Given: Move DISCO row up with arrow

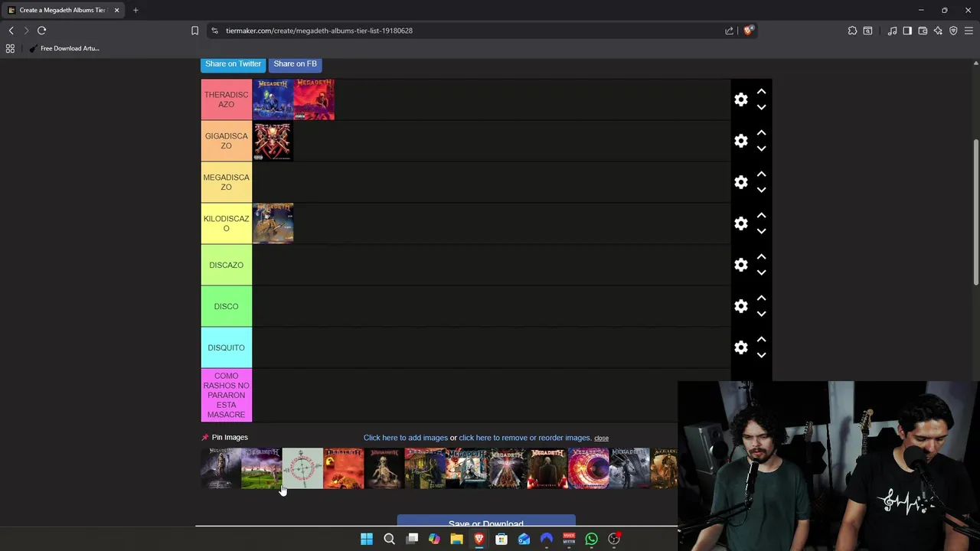Looking at the screenshot, I should [761, 298].
